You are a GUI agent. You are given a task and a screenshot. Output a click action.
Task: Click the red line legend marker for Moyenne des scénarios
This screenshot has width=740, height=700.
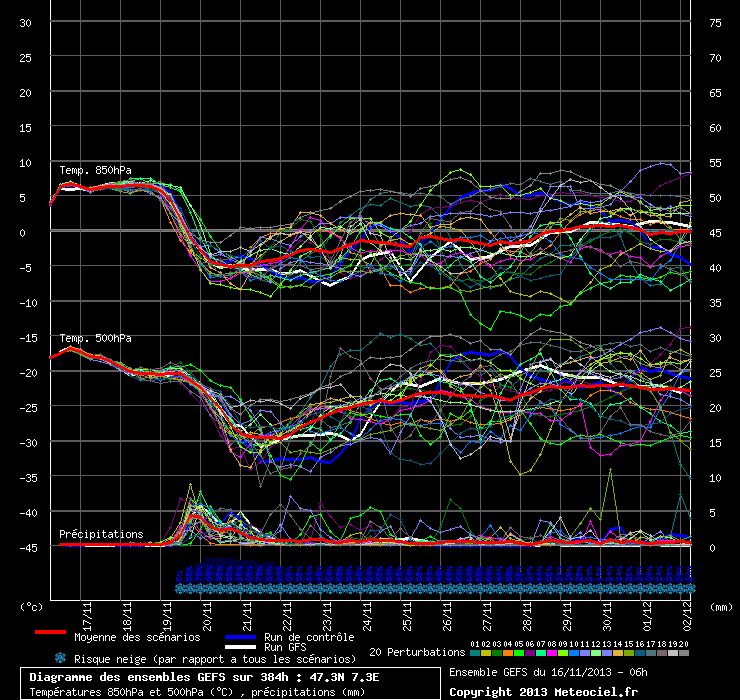tap(50, 633)
